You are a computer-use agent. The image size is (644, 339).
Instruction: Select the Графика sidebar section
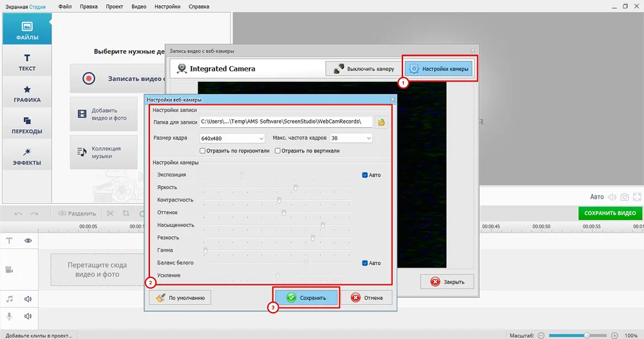(x=27, y=94)
